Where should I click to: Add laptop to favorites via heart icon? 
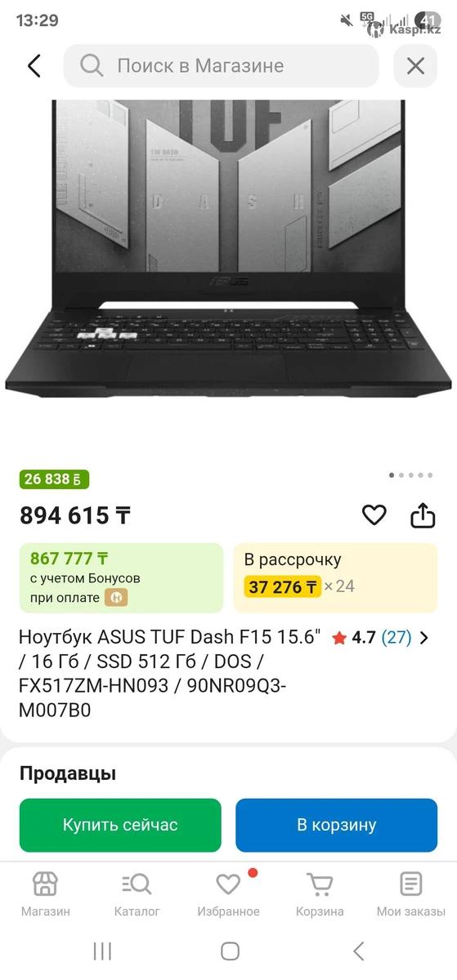(x=374, y=515)
